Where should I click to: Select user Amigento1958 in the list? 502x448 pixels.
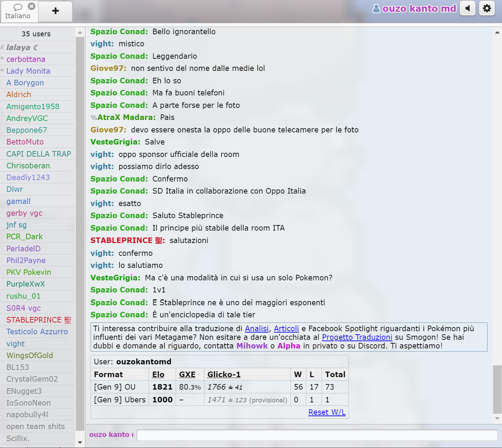pos(37,106)
